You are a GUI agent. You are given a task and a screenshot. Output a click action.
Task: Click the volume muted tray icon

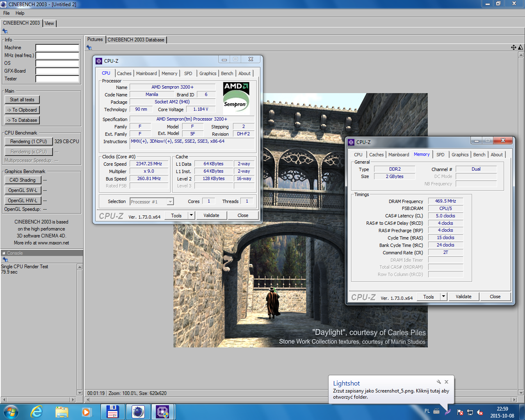tap(479, 412)
